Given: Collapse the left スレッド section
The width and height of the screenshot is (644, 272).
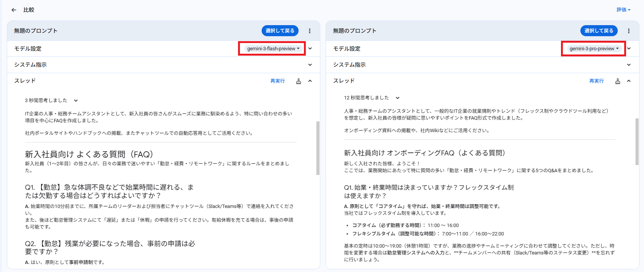Looking at the screenshot, I should click(310, 81).
